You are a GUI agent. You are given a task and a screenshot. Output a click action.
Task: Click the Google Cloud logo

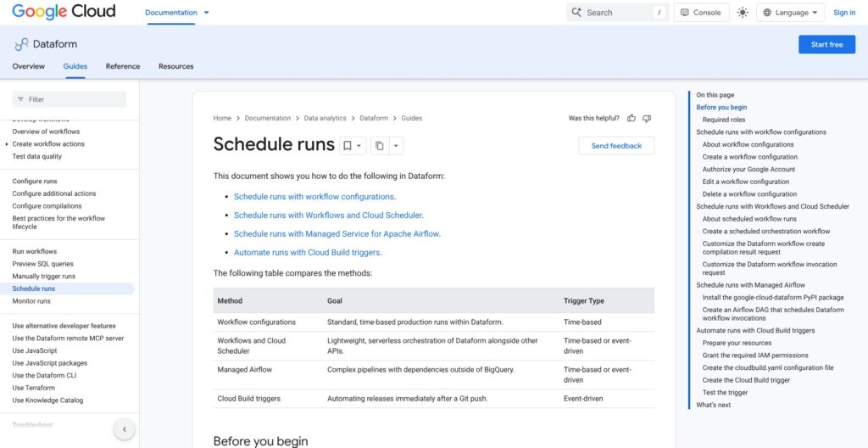64,12
